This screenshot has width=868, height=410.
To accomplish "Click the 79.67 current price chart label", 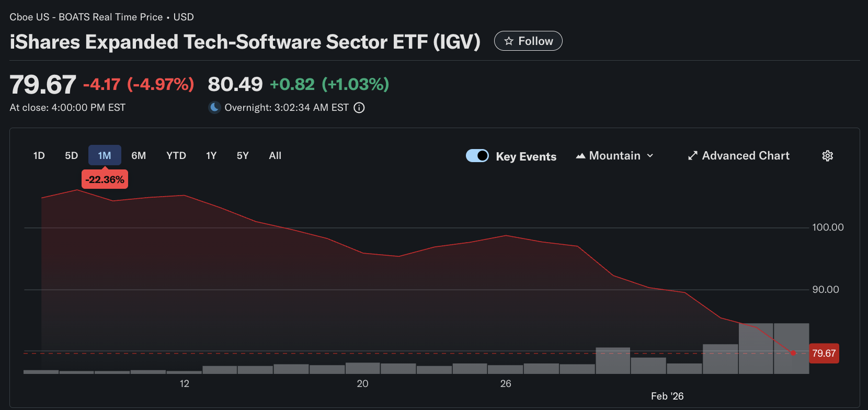I will pyautogui.click(x=824, y=353).
